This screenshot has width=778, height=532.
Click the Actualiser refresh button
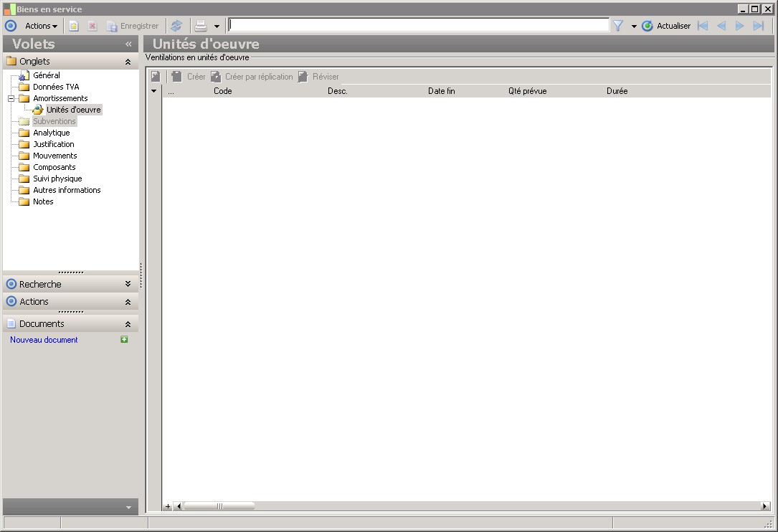tap(666, 26)
